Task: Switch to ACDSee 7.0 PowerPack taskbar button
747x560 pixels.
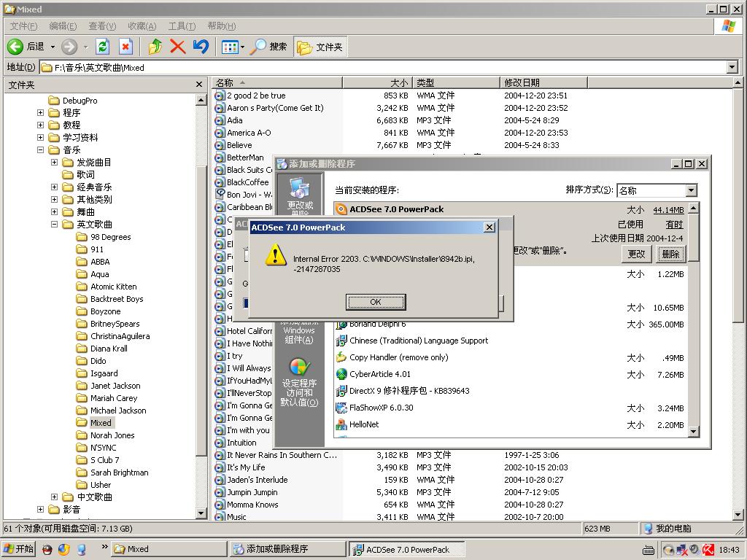Action: click(x=407, y=549)
